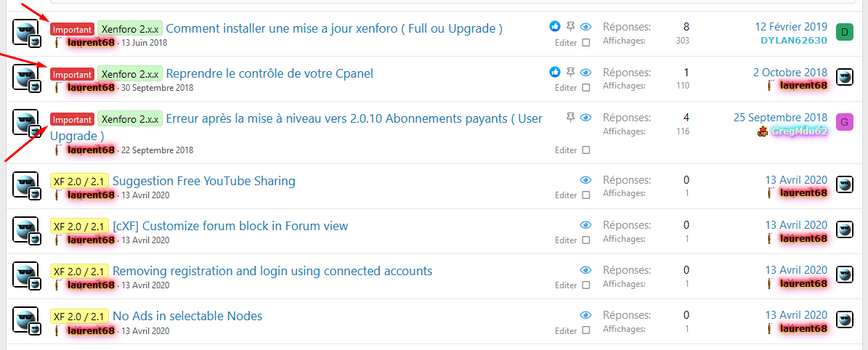Tick the Editer checkbox for the Comment installer thread
Image resolution: width=868 pixels, height=350 pixels.
click(x=586, y=42)
